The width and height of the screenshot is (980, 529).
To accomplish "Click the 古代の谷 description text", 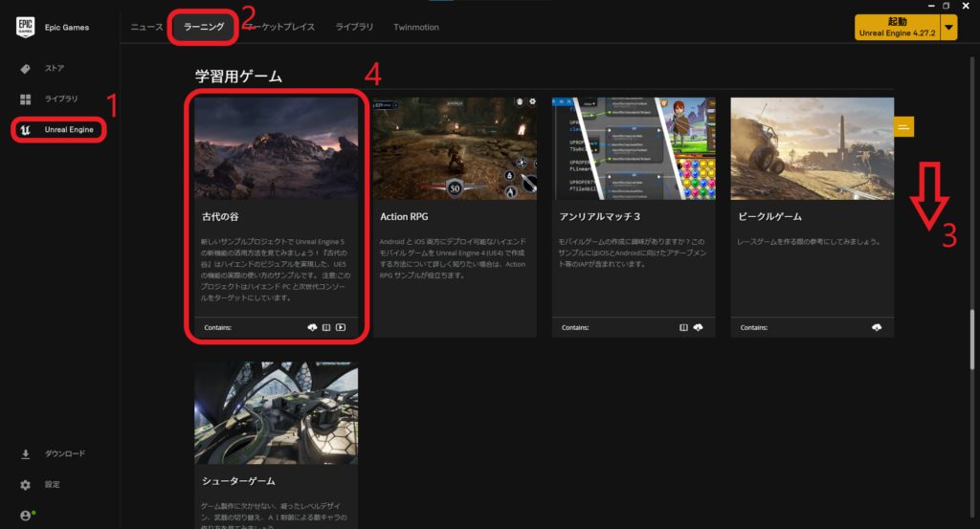I will [276, 270].
